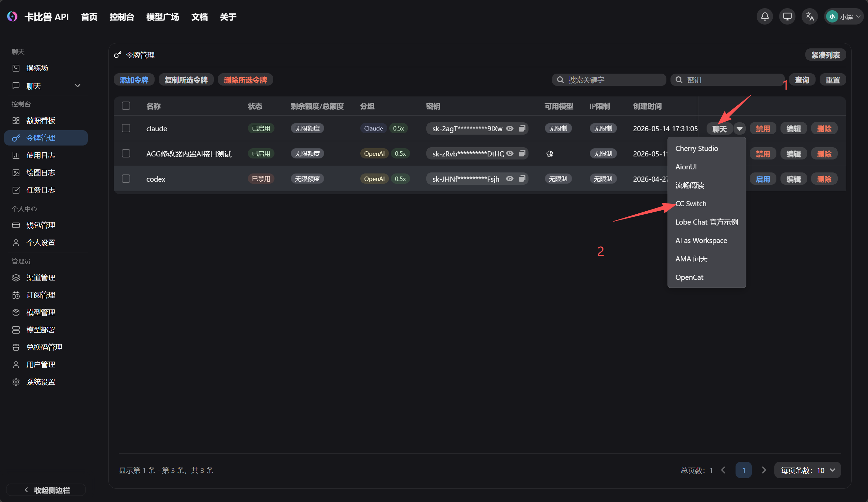Check the claude row checkbox
The width and height of the screenshot is (868, 502).
point(126,128)
